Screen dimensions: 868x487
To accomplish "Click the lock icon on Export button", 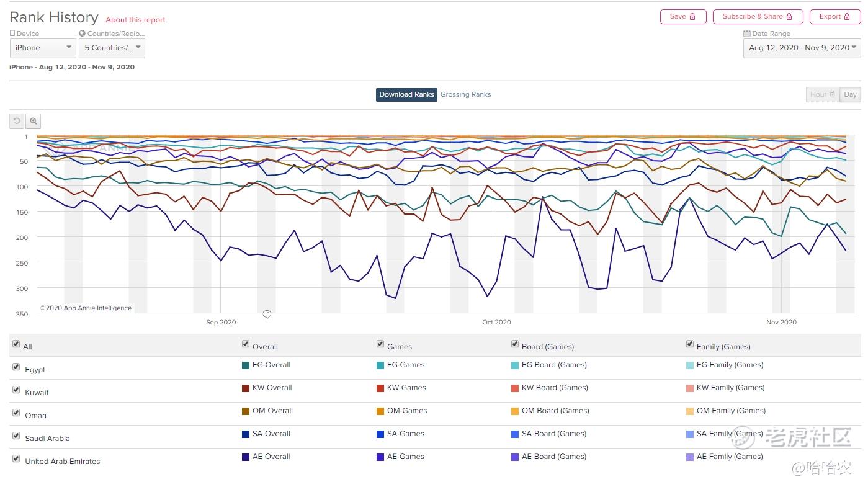I will tap(847, 17).
